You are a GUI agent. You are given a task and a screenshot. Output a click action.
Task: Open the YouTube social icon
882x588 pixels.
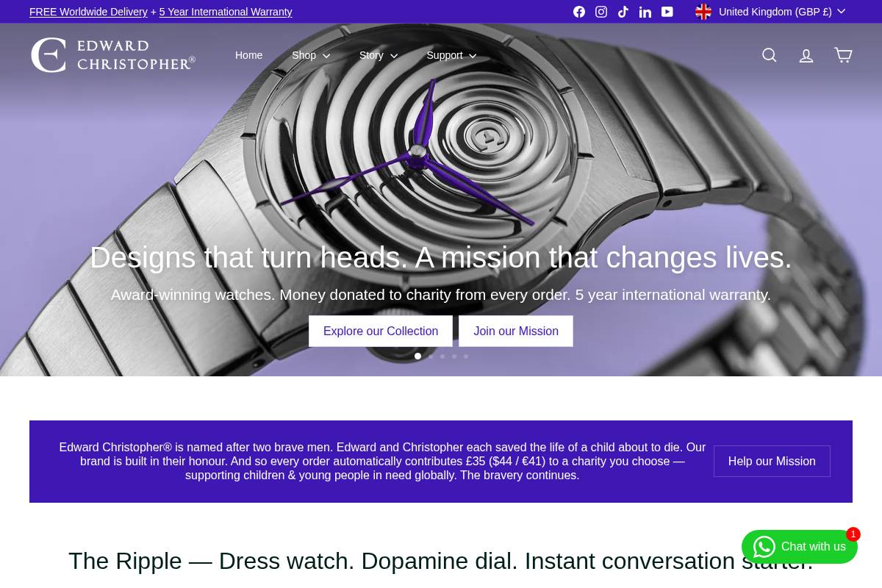(667, 12)
